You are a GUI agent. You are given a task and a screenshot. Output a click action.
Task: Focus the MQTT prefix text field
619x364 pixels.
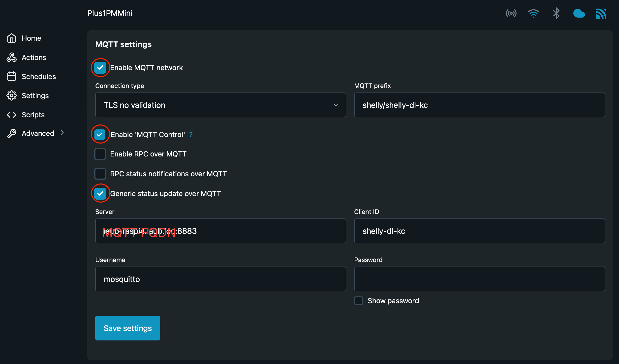click(479, 105)
